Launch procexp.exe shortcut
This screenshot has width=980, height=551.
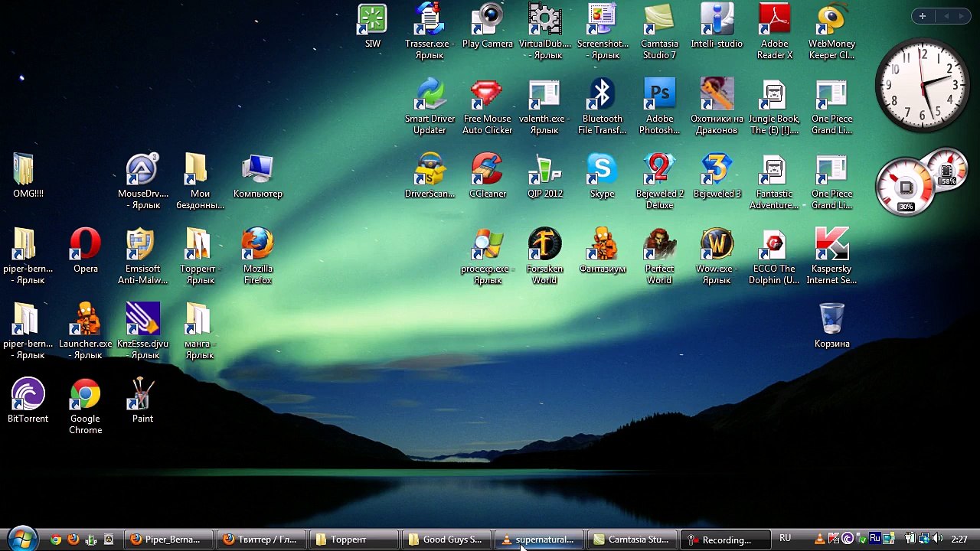click(488, 256)
